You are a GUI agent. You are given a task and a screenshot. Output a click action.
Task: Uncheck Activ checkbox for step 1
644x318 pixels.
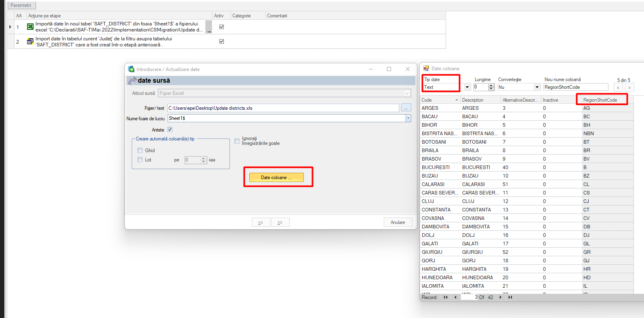pyautogui.click(x=221, y=27)
